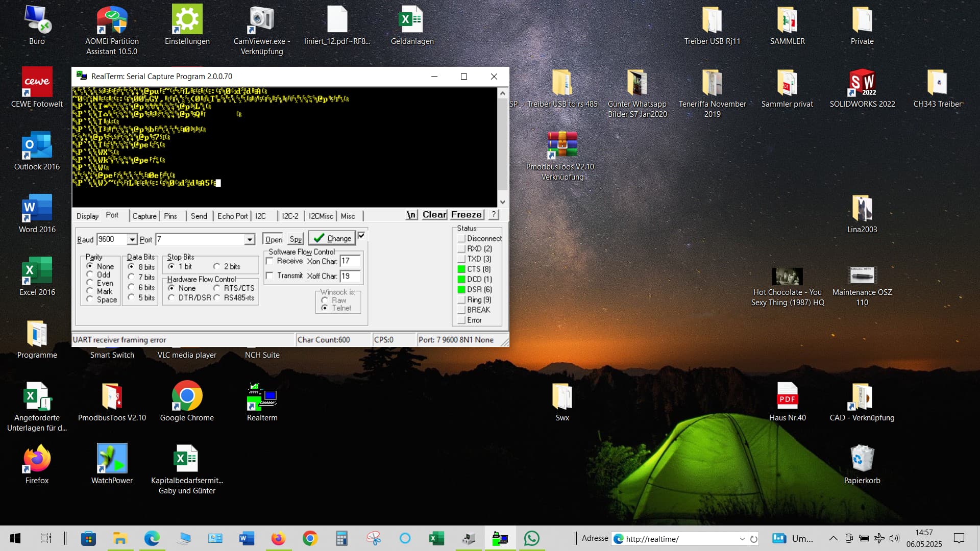
Task: Select Odd parity radio button
Action: 90,274
